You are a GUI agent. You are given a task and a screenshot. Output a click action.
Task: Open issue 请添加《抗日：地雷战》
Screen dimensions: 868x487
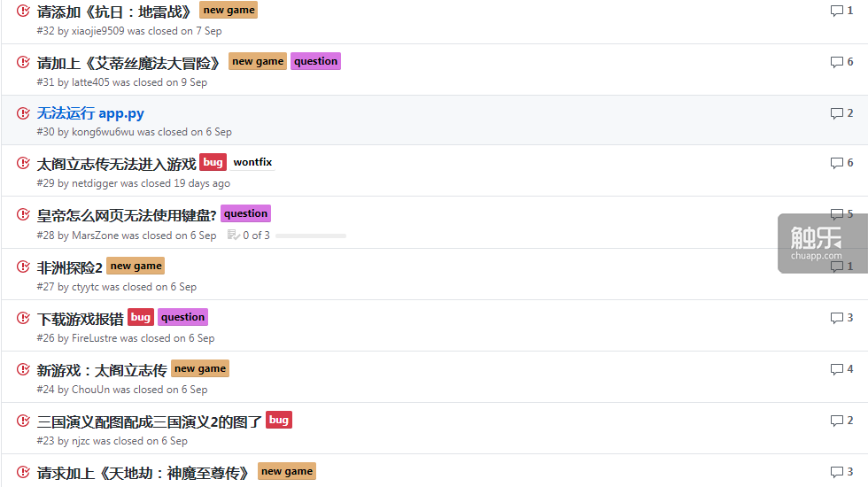pyautogui.click(x=114, y=11)
